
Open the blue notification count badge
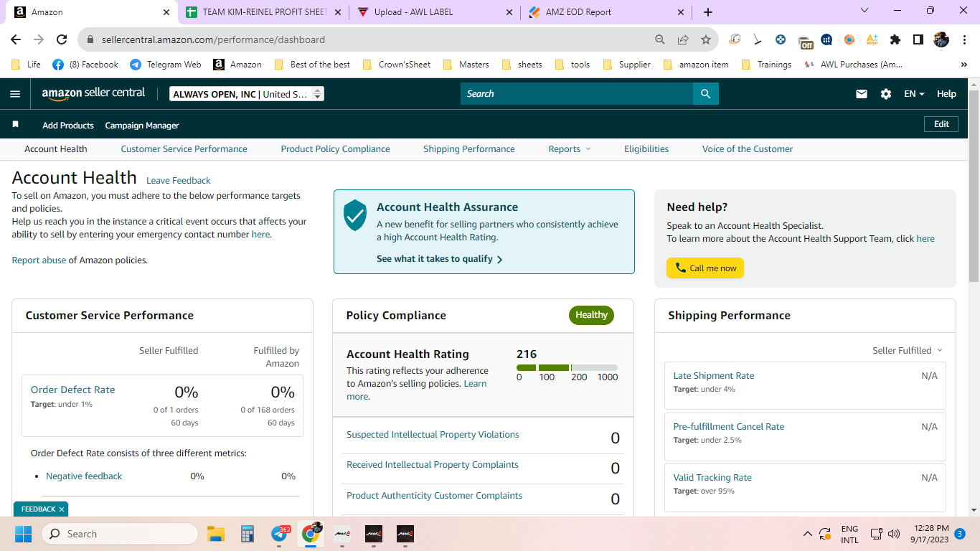tap(960, 534)
